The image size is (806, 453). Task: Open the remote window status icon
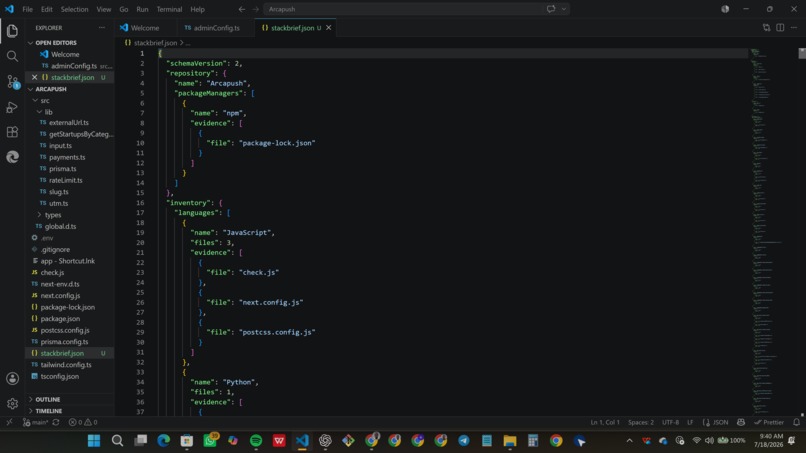[9, 422]
